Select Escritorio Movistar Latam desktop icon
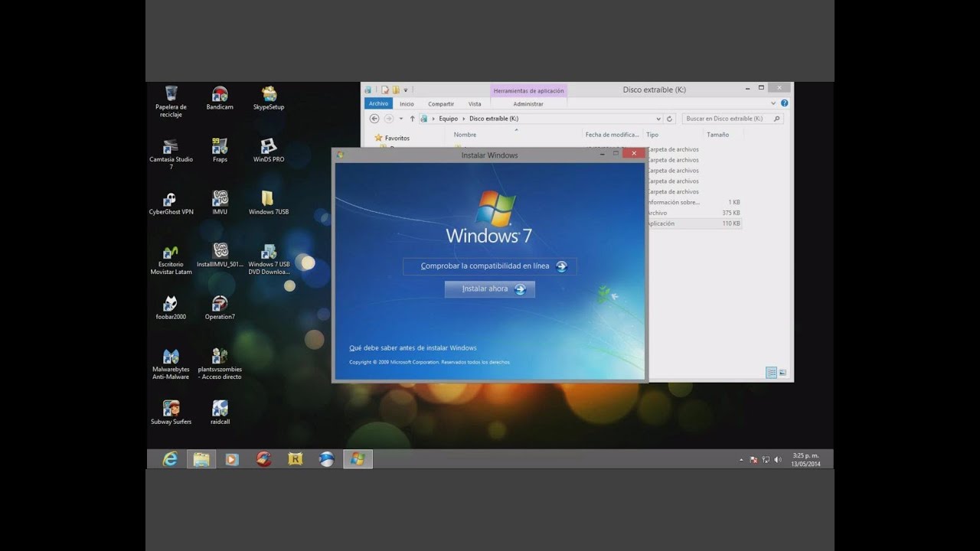980x551 pixels. click(x=171, y=260)
